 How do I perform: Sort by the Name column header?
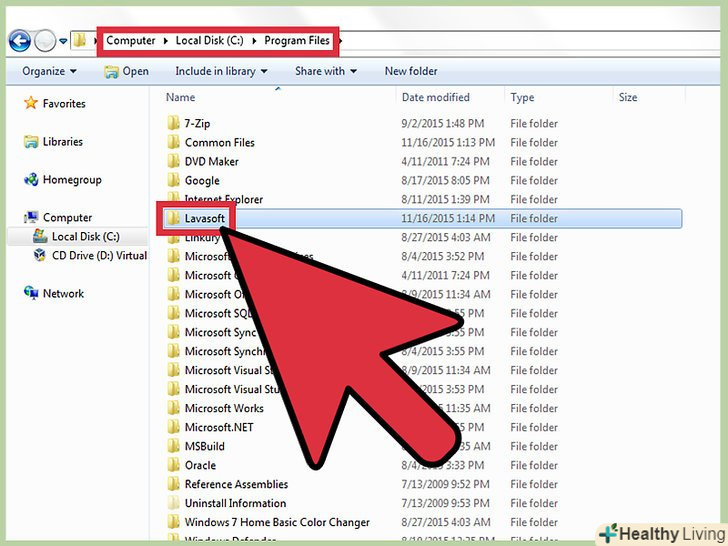coord(181,97)
